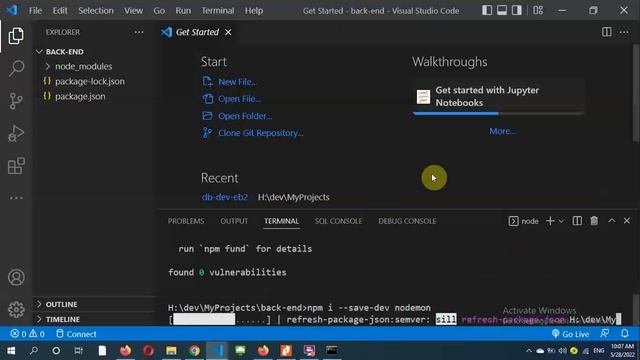
Task: Select the TERMINAL panel tab
Action: pos(281,221)
